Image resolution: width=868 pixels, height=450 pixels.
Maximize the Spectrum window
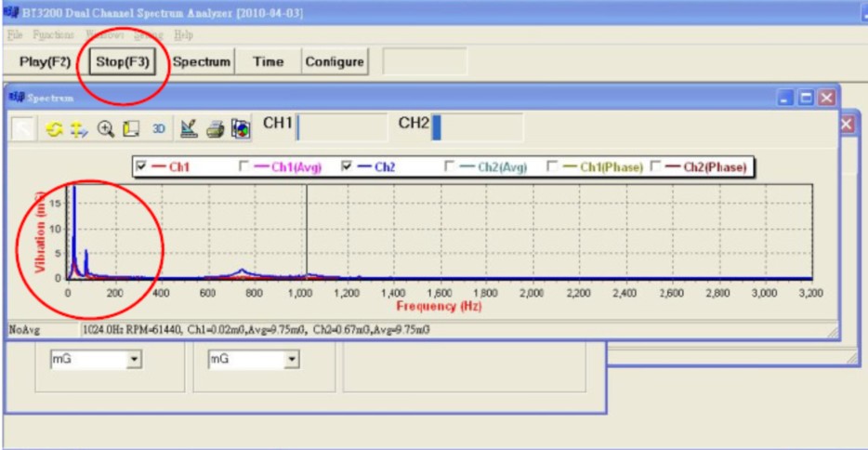(x=806, y=98)
